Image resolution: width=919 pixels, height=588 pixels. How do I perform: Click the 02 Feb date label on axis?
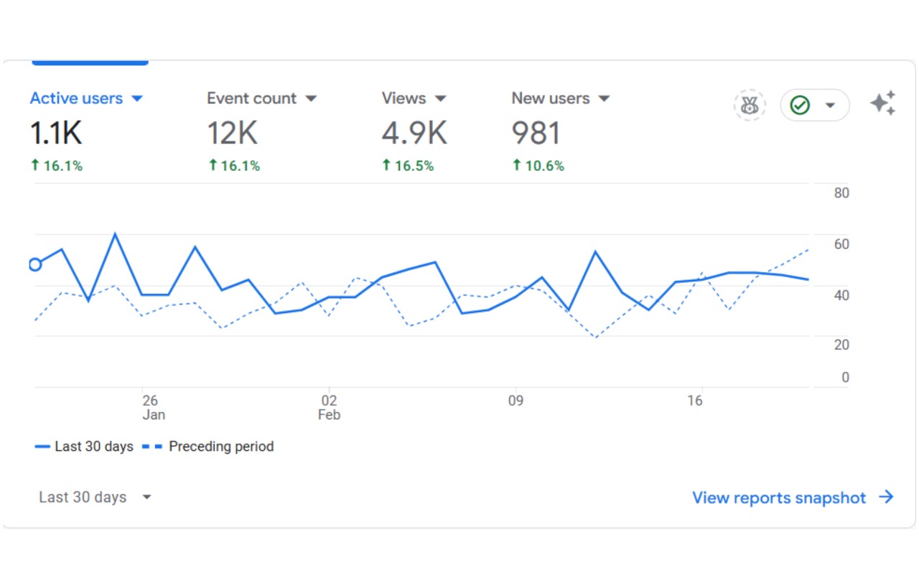(329, 407)
